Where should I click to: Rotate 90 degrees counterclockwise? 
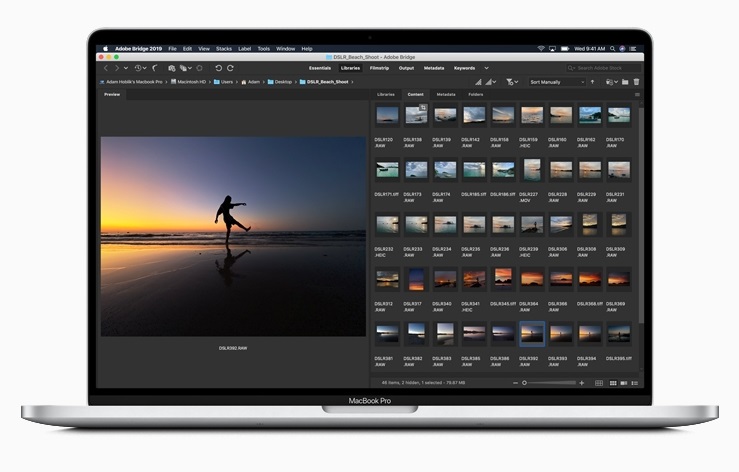[218, 68]
